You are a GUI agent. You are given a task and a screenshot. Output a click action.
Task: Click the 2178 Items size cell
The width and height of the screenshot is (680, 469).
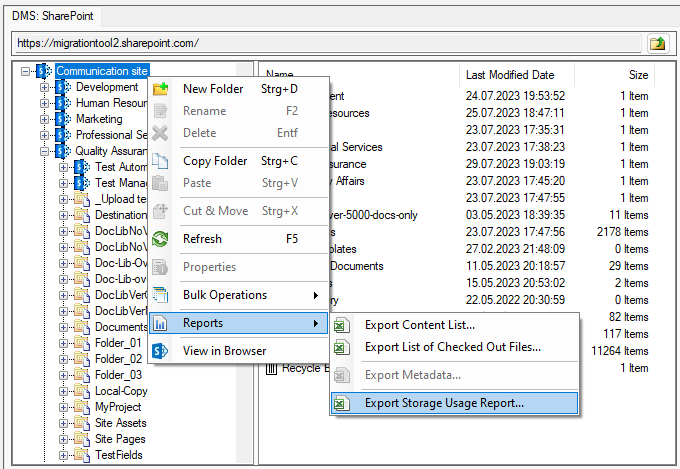tap(622, 232)
